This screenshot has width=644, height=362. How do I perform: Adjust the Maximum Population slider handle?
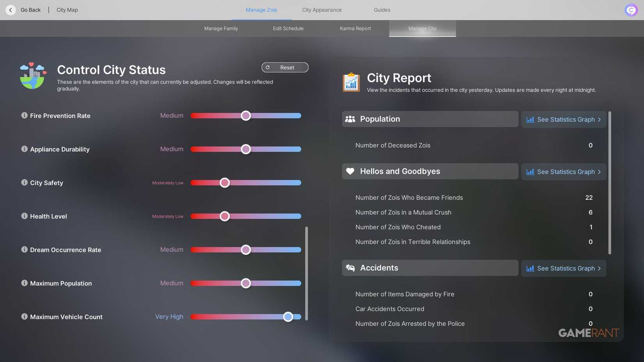pyautogui.click(x=246, y=283)
